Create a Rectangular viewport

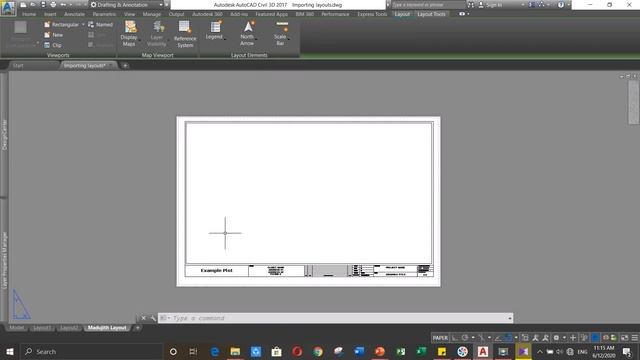(x=61, y=25)
